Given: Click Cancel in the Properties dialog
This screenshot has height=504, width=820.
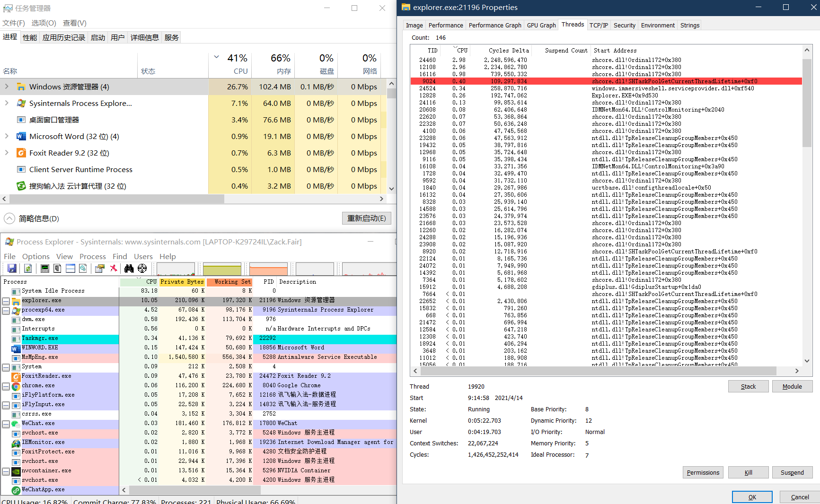Looking at the screenshot, I should (x=800, y=497).
